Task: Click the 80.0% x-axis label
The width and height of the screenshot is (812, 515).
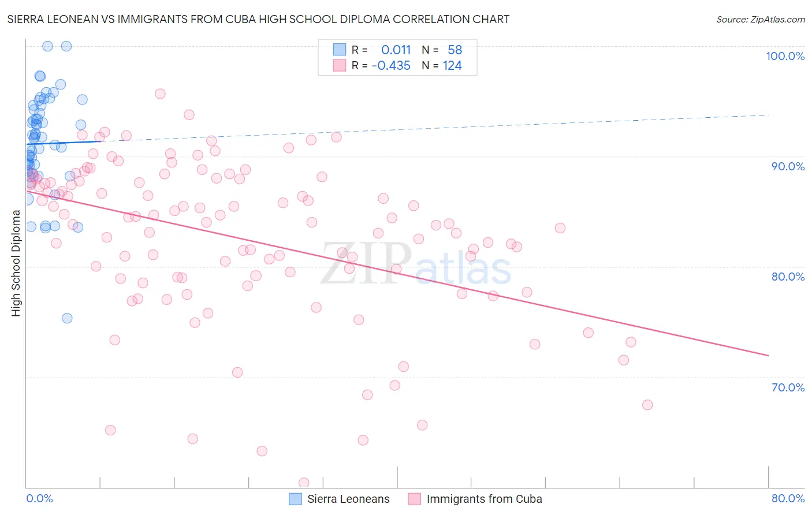Action: point(788,498)
